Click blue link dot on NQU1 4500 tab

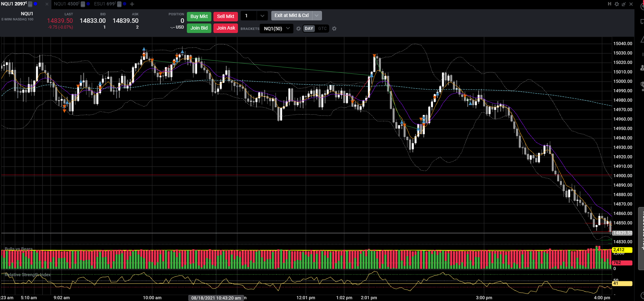(88, 4)
